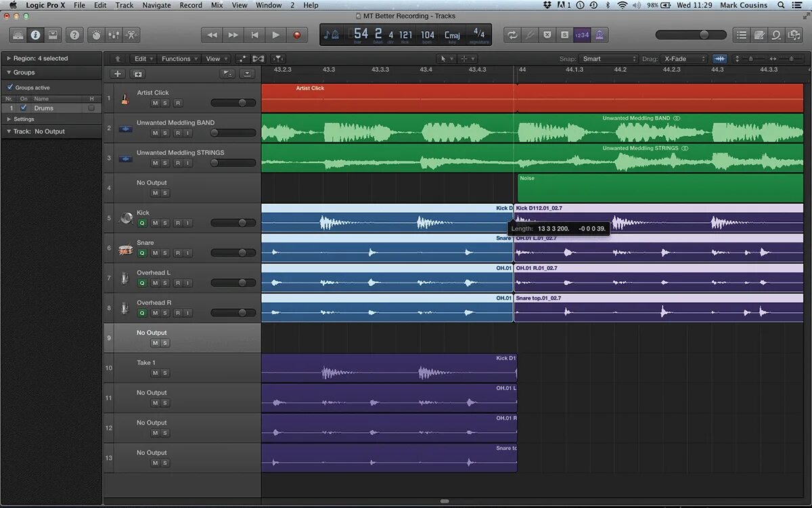This screenshot has height=508, width=812.
Task: Open the Snap Smart dropdown
Action: (609, 59)
